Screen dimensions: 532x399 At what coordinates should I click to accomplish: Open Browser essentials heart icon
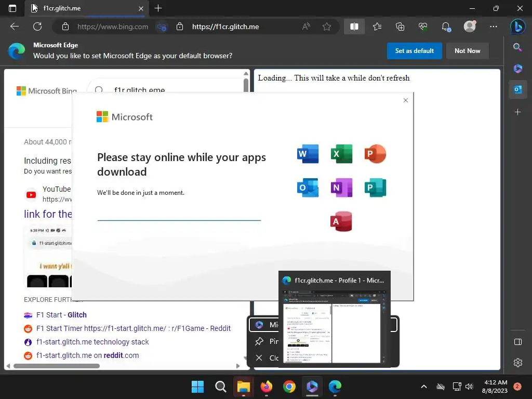(x=423, y=26)
